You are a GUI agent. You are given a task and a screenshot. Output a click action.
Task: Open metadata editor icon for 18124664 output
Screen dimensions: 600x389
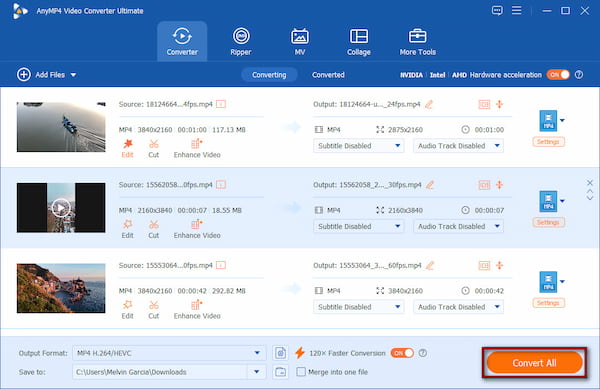tap(484, 104)
